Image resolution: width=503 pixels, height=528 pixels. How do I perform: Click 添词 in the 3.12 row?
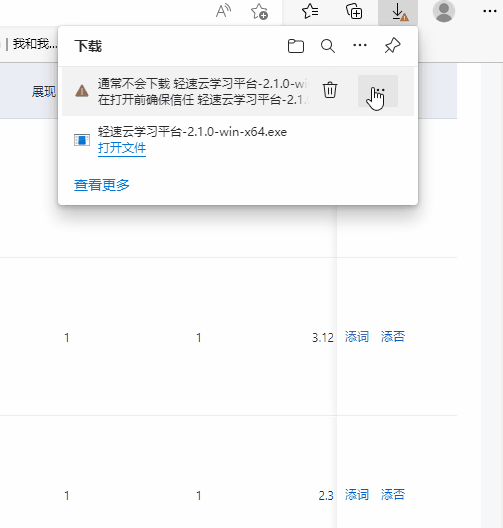357,337
